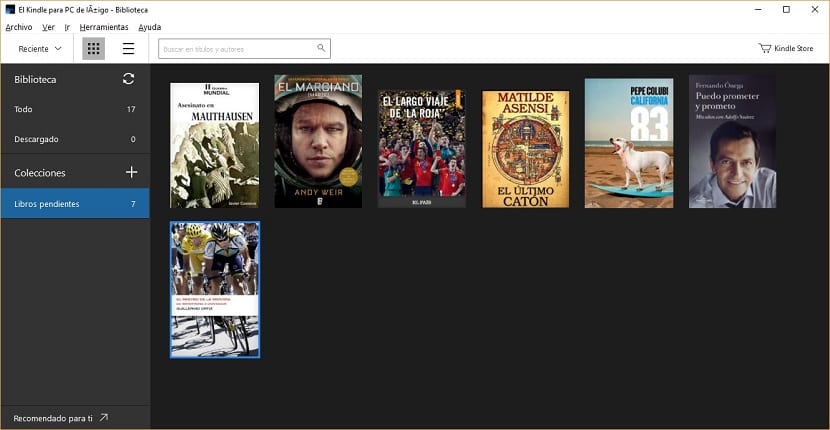830x430 pixels.
Task: Open the Archivo menu
Action: pyautogui.click(x=19, y=27)
